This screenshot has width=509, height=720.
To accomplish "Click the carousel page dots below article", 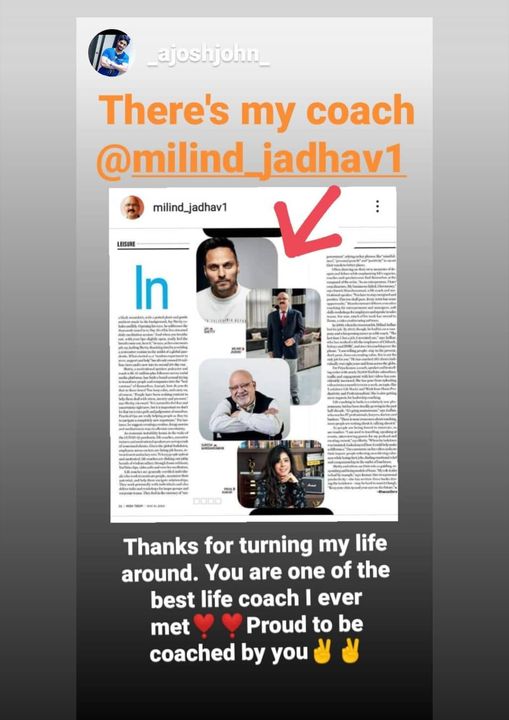I will (207, 501).
